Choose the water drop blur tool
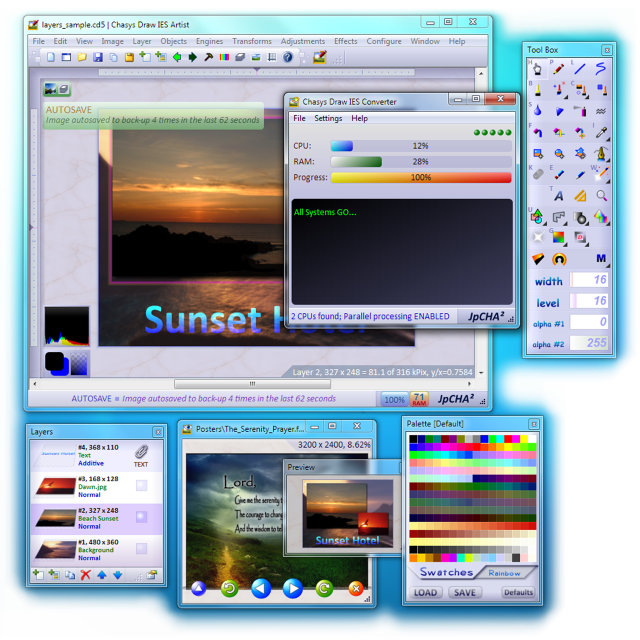640x640 pixels. tap(538, 111)
